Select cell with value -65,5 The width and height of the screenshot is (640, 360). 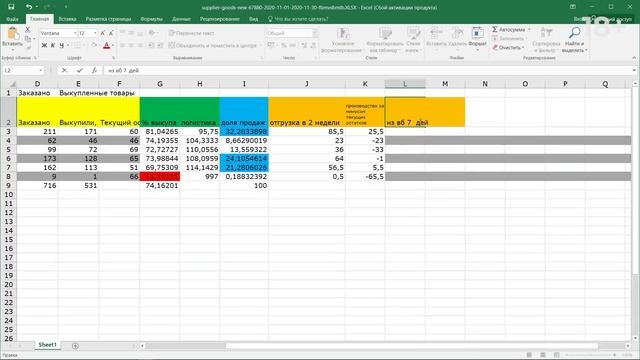pos(365,177)
